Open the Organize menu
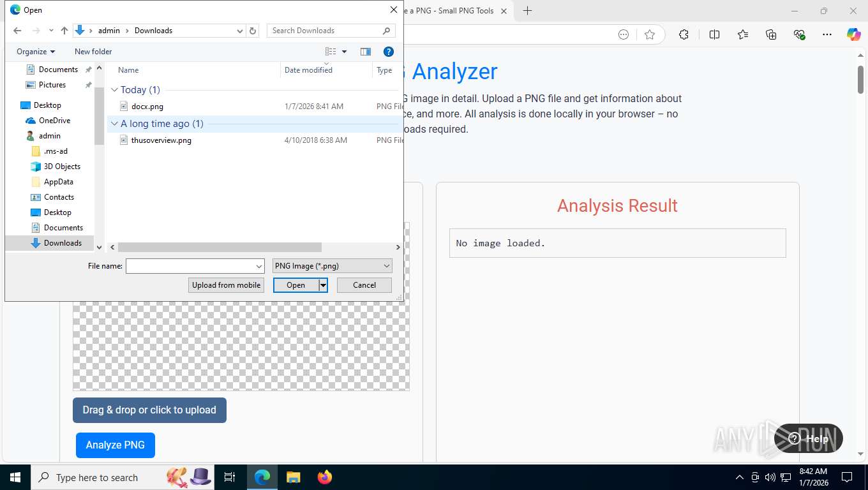 (x=36, y=52)
